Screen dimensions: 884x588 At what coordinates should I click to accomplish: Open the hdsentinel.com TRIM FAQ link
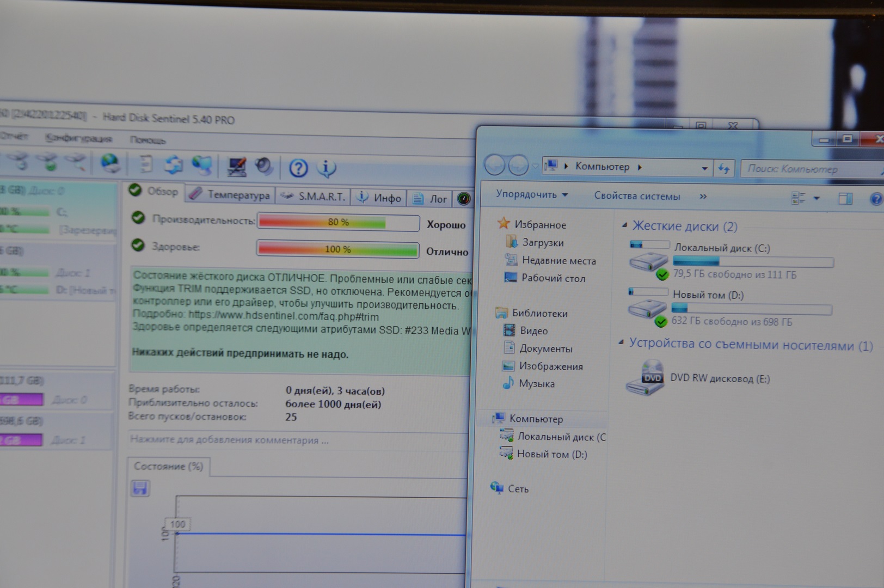click(283, 316)
